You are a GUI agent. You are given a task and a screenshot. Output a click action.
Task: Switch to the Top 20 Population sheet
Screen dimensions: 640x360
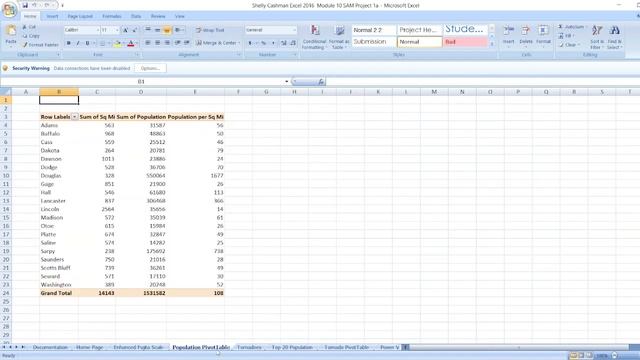[292, 347]
